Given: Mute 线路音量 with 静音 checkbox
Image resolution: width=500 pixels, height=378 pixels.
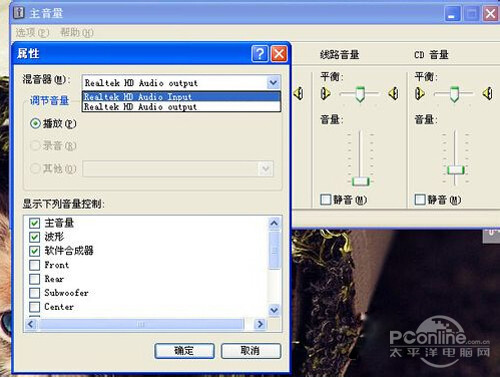Looking at the screenshot, I should pos(325,200).
